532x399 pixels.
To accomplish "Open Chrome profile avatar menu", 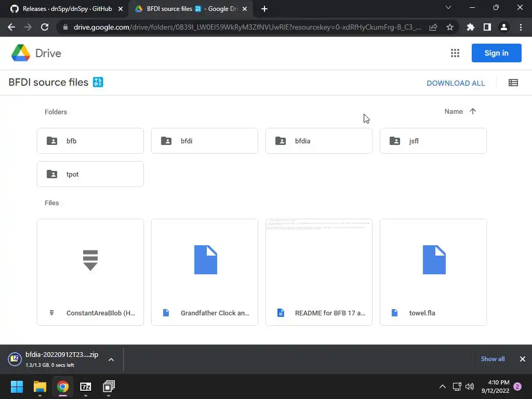I will (504, 27).
